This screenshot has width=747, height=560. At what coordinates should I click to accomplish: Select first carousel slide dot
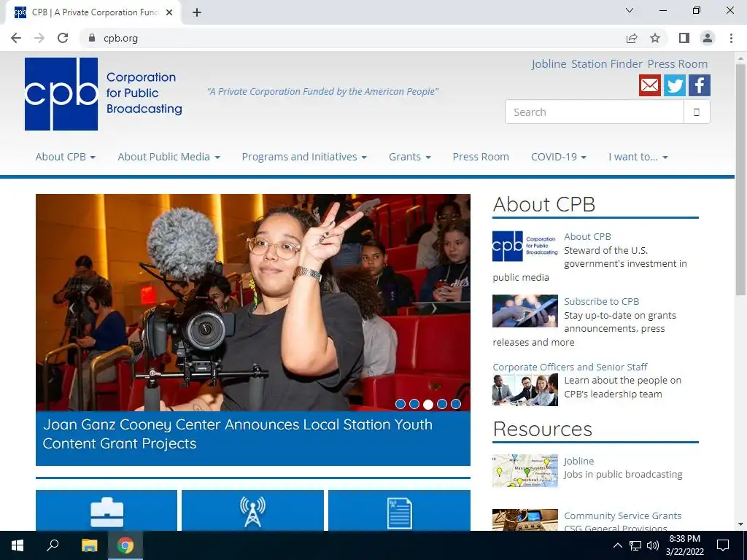tap(400, 404)
